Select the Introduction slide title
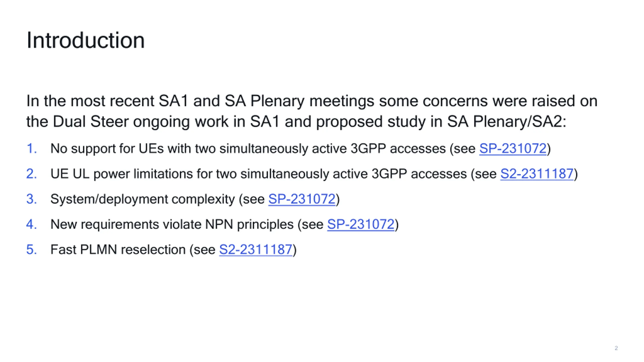This screenshot has width=644, height=362. tap(86, 40)
